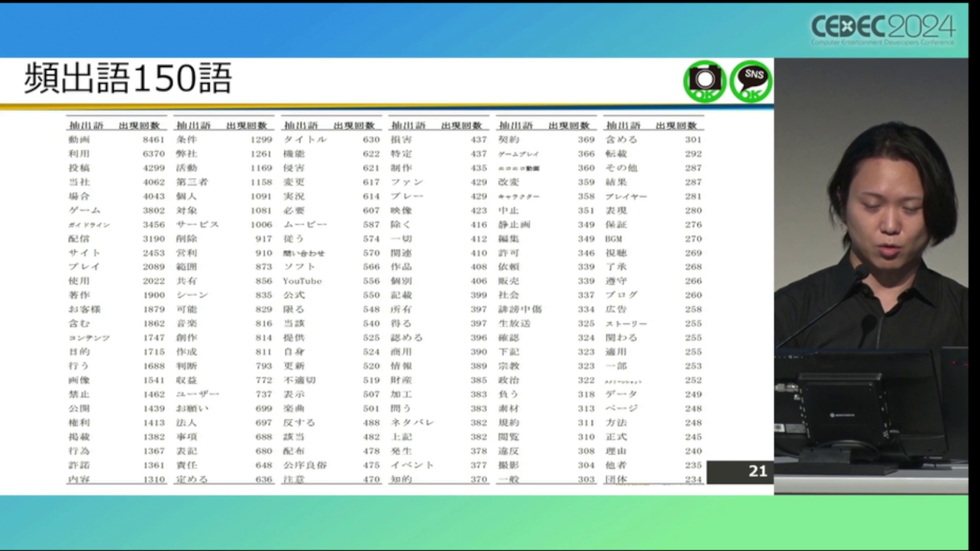Click the word 不適切
This screenshot has height=551, width=980.
pos(300,380)
